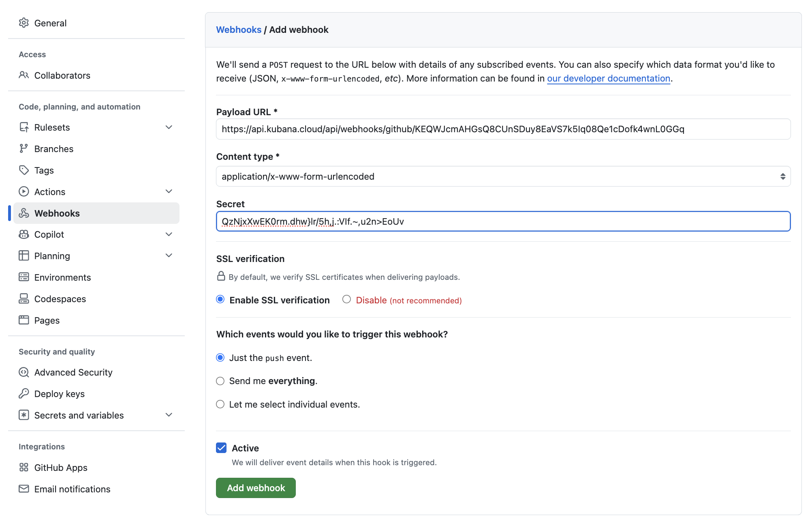
Task: Choose Let me select individual events
Action: tap(220, 404)
